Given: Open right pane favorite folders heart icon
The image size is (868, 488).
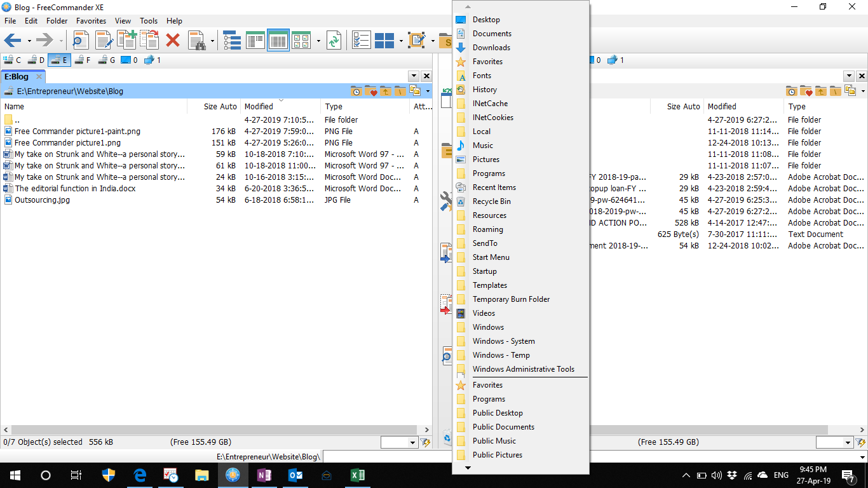Looking at the screenshot, I should click(806, 91).
